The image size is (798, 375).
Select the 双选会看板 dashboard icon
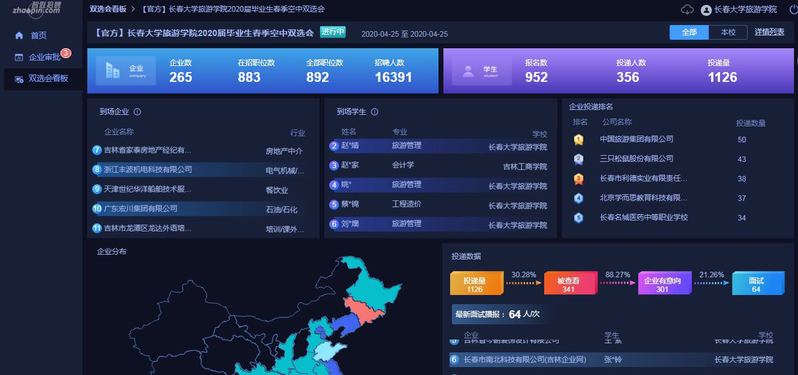coord(19,79)
